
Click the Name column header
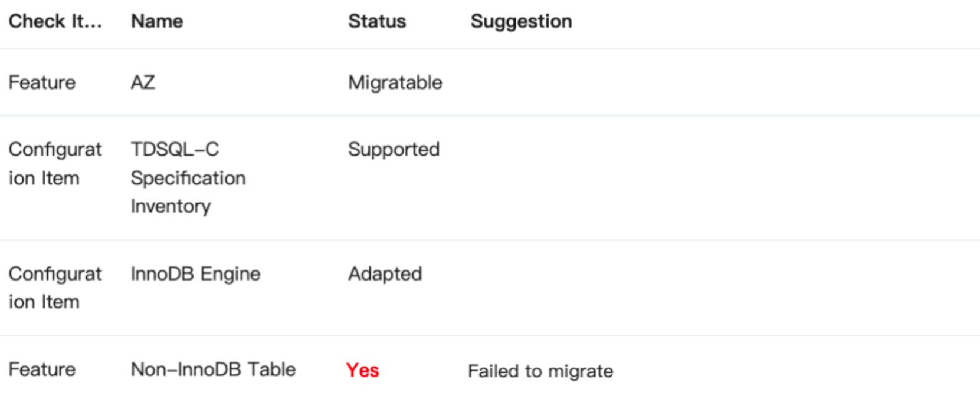(157, 21)
